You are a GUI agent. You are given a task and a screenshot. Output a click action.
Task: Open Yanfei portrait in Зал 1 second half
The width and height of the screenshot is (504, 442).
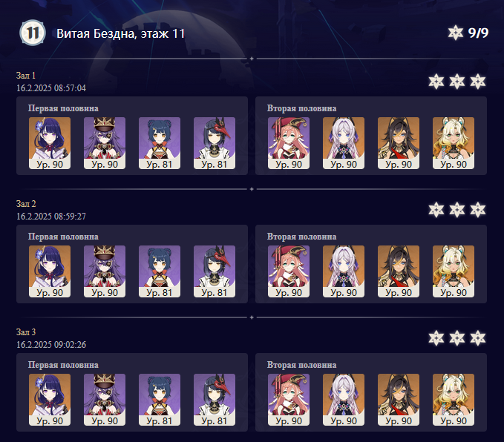coord(289,143)
